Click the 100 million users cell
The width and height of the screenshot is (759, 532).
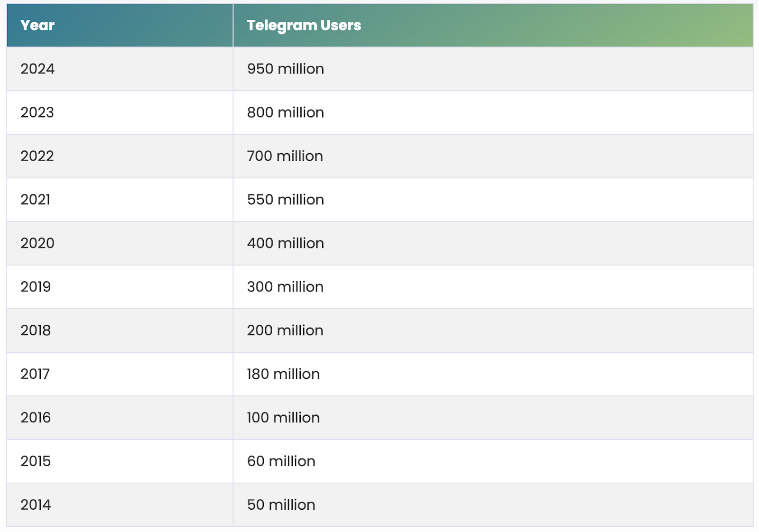(283, 418)
